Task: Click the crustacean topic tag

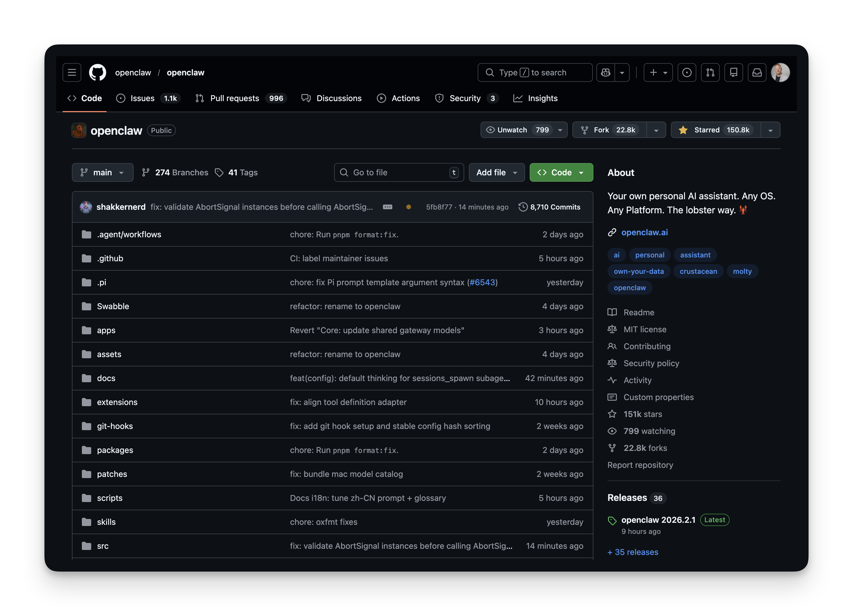Action: 698,271
